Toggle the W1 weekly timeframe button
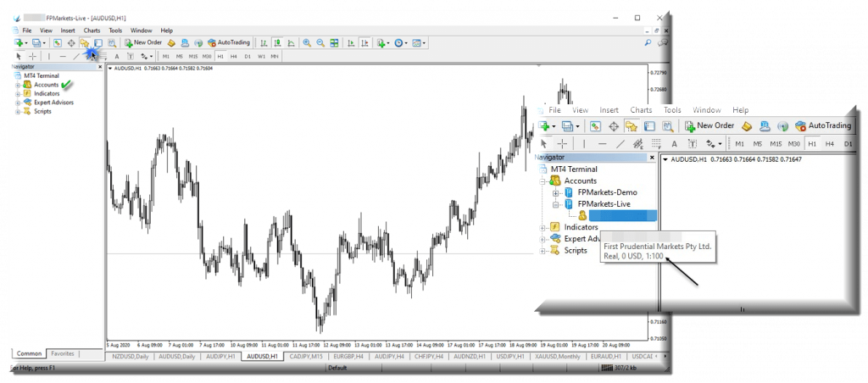Viewport: 868px width, 383px height. point(262,57)
